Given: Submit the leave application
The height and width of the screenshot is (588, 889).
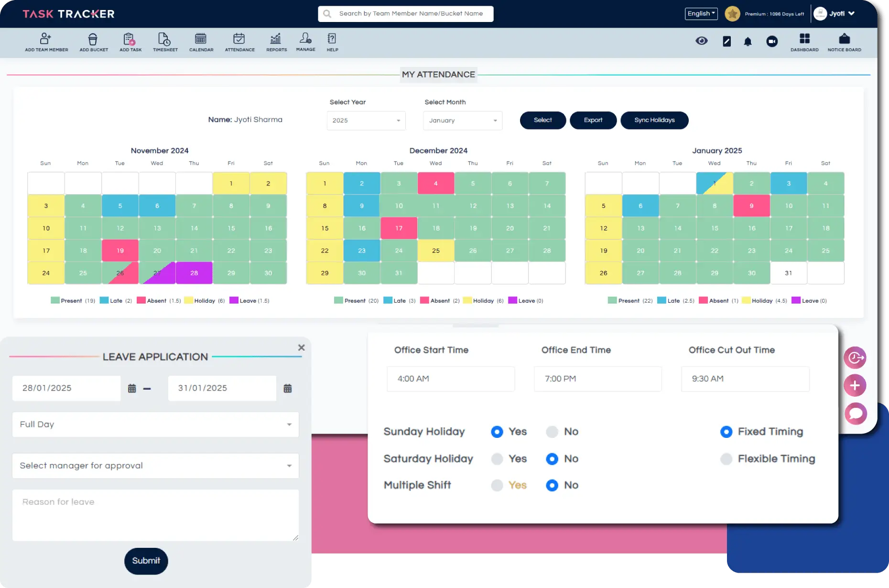Looking at the screenshot, I should pos(146,561).
